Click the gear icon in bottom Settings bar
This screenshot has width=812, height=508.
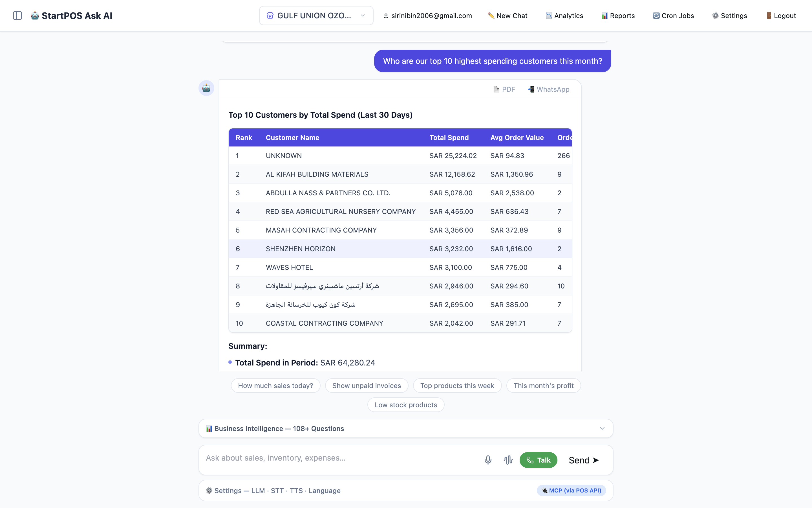click(209, 491)
